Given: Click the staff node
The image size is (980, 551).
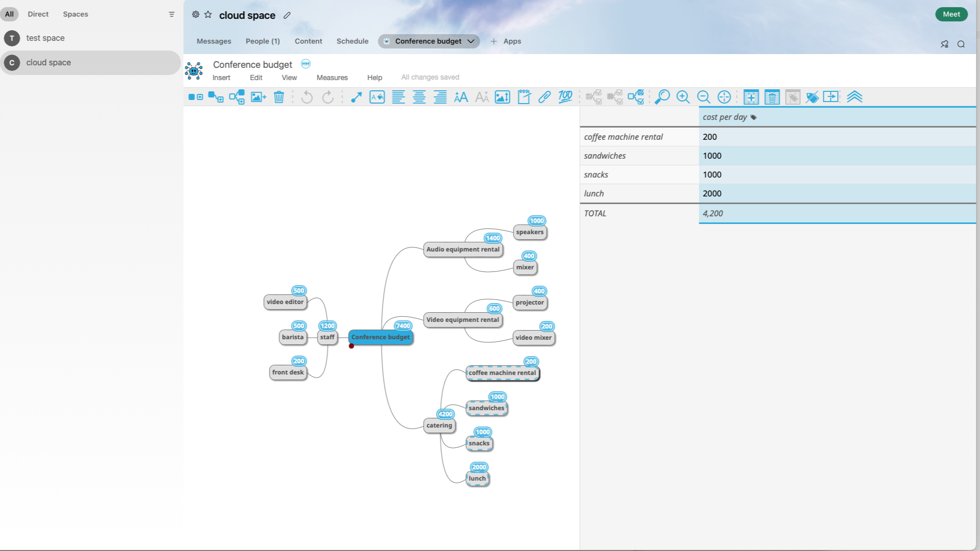Looking at the screenshot, I should tap(327, 337).
